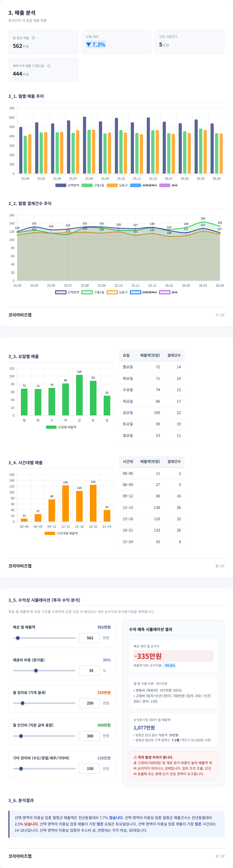Viewport: 233px width, 868px height.
Task: Select the 12~15 row in time-slot table
Action: [x=152, y=507]
